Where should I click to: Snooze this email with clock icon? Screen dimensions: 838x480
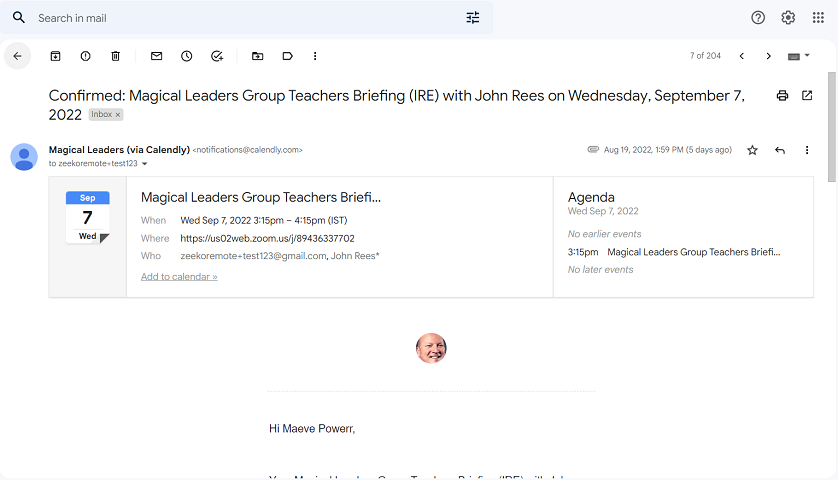click(186, 56)
